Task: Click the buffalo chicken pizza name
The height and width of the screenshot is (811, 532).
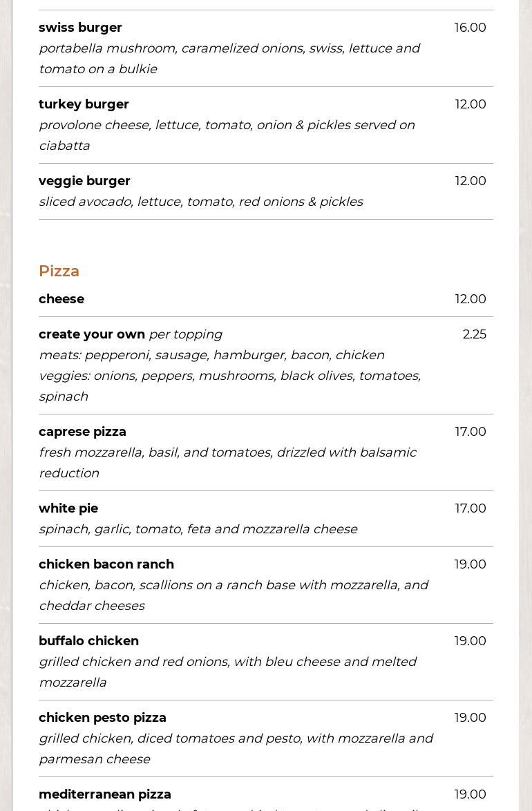Action: click(88, 641)
